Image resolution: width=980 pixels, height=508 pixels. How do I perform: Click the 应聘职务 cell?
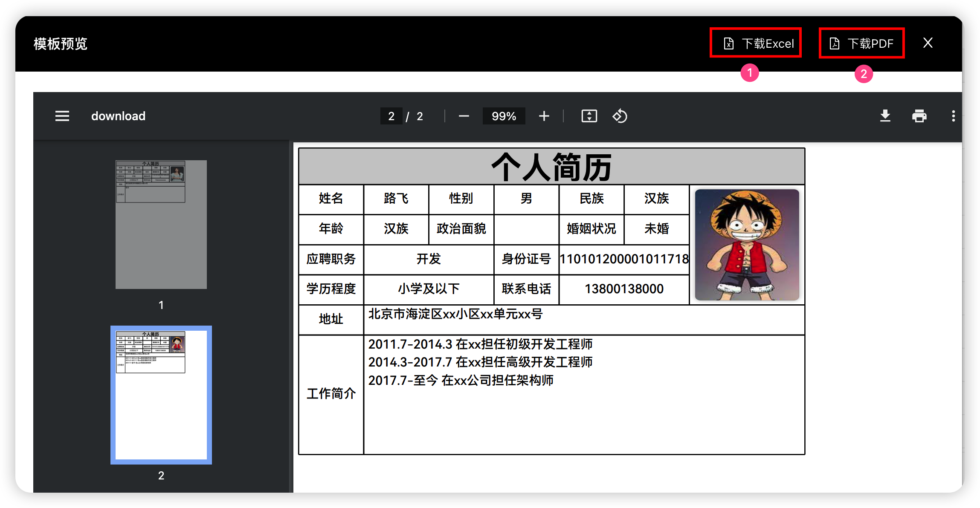pyautogui.click(x=331, y=259)
